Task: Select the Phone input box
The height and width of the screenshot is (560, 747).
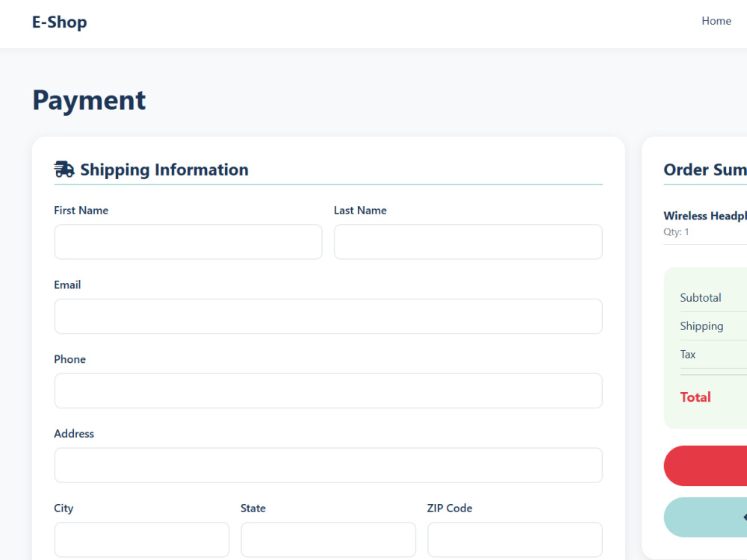Action: click(328, 391)
